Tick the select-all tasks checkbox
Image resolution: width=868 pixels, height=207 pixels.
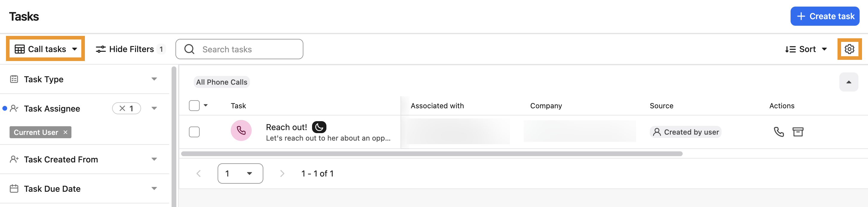coord(194,106)
